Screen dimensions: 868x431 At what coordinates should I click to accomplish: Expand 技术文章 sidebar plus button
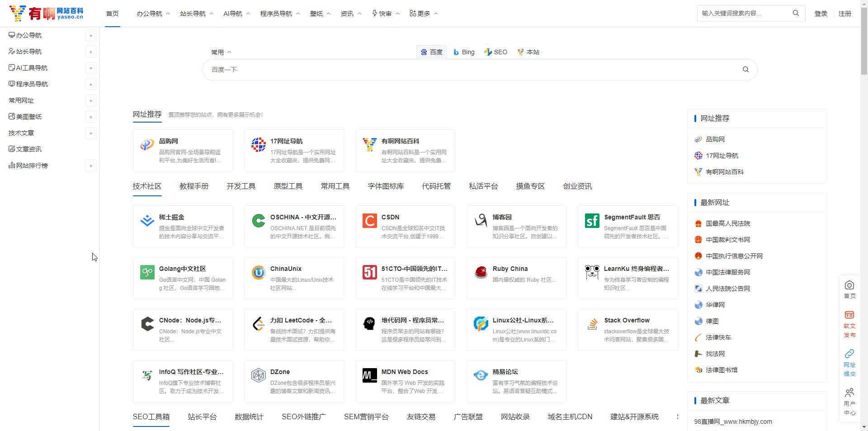(x=91, y=133)
